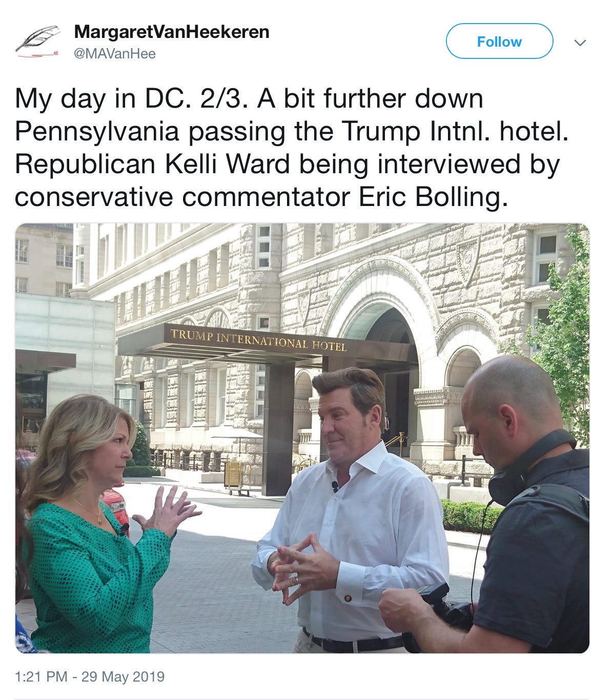Open the @MAVanHee handle link

click(x=115, y=53)
